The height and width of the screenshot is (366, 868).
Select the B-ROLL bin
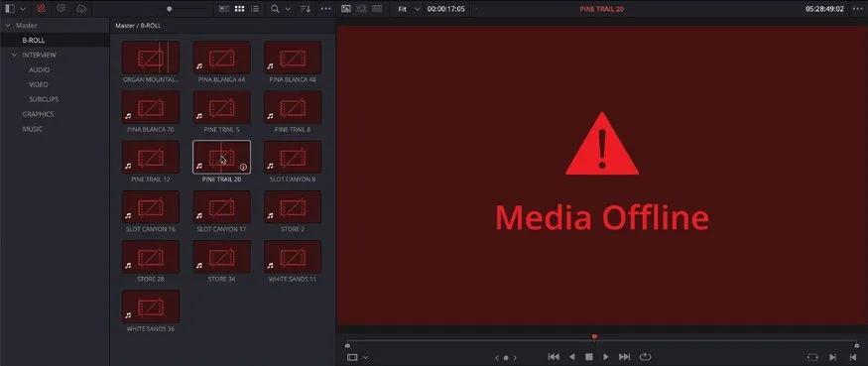[55, 41]
